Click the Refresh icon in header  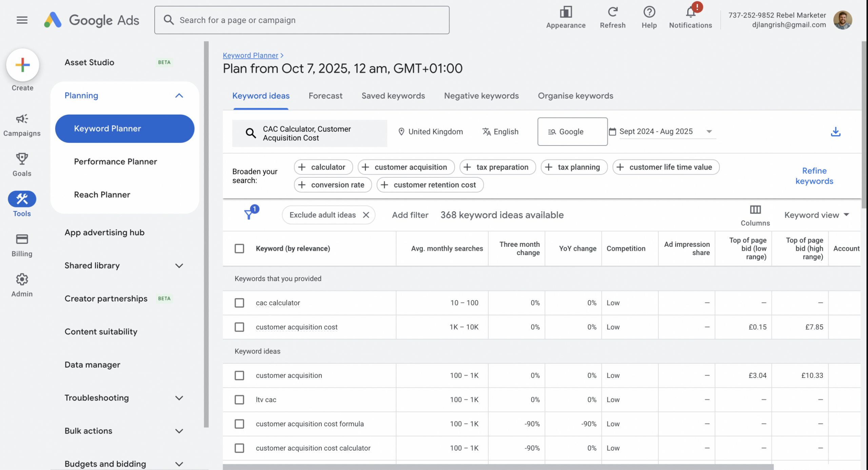(x=612, y=13)
